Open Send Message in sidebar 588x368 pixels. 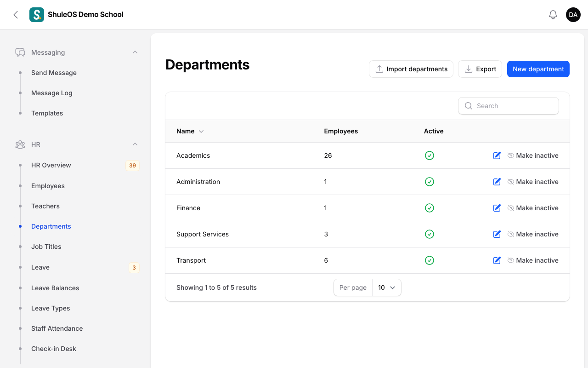click(54, 73)
